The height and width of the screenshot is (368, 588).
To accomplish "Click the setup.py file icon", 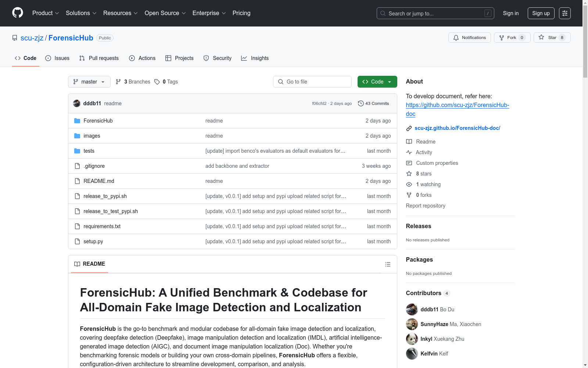I will [77, 241].
